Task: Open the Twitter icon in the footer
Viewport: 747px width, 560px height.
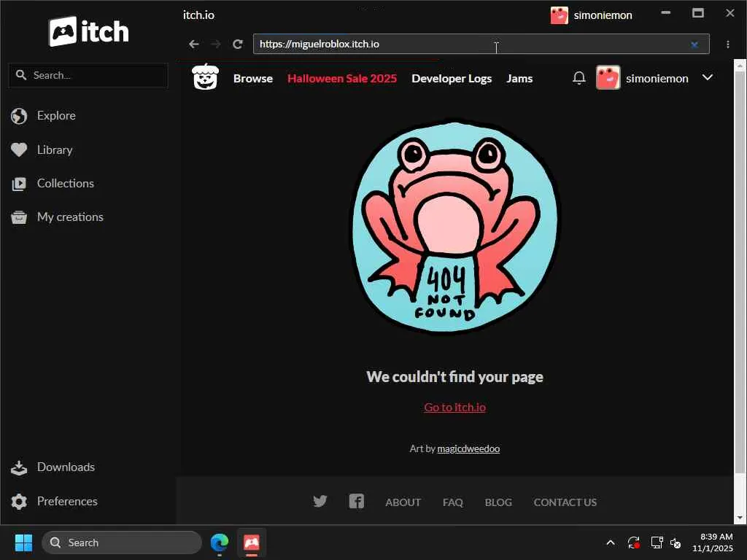Action: click(320, 502)
